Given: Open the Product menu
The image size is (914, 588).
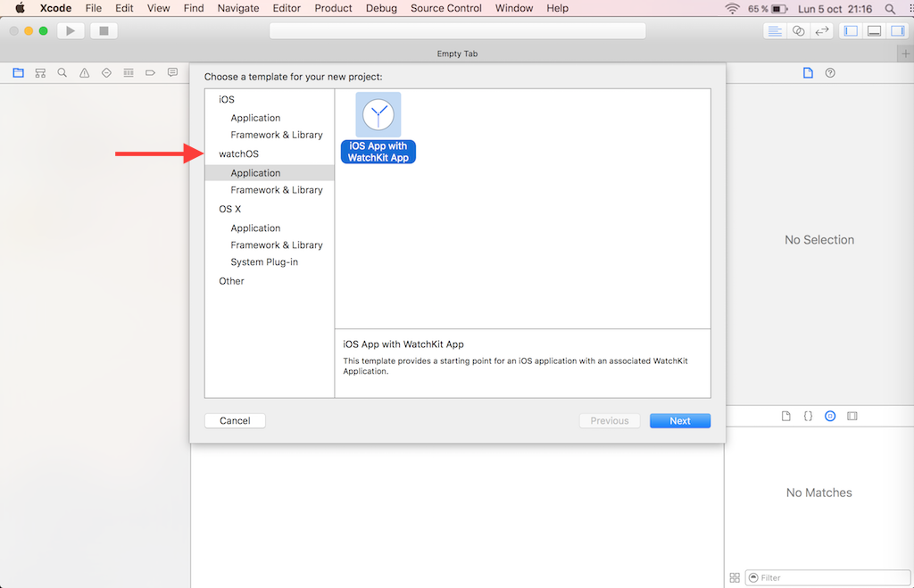Looking at the screenshot, I should tap(334, 8).
